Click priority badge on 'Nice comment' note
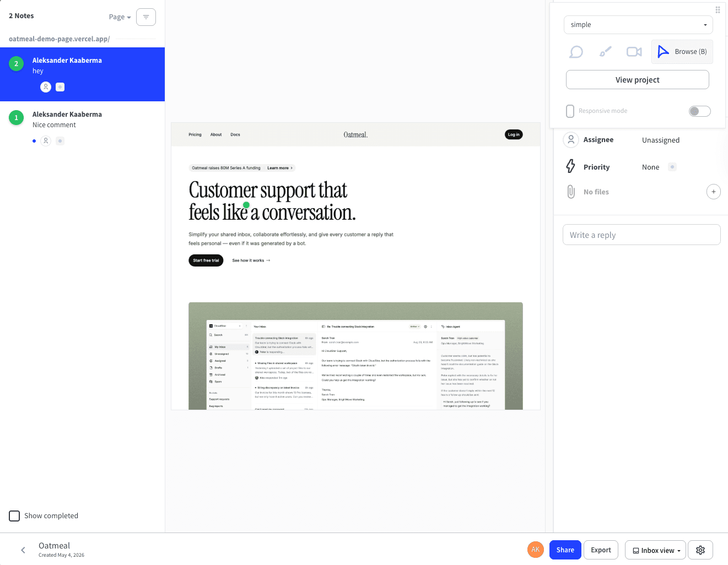Image resolution: width=728 pixels, height=565 pixels. [x=61, y=141]
